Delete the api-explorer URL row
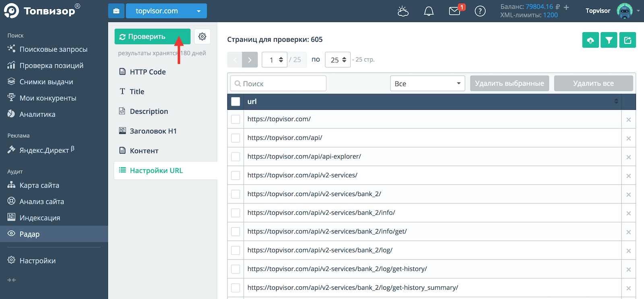This screenshot has width=644, height=299. coord(629,157)
